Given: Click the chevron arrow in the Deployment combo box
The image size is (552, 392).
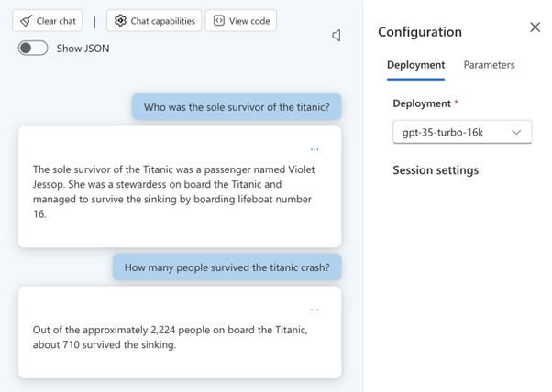Looking at the screenshot, I should point(516,133).
